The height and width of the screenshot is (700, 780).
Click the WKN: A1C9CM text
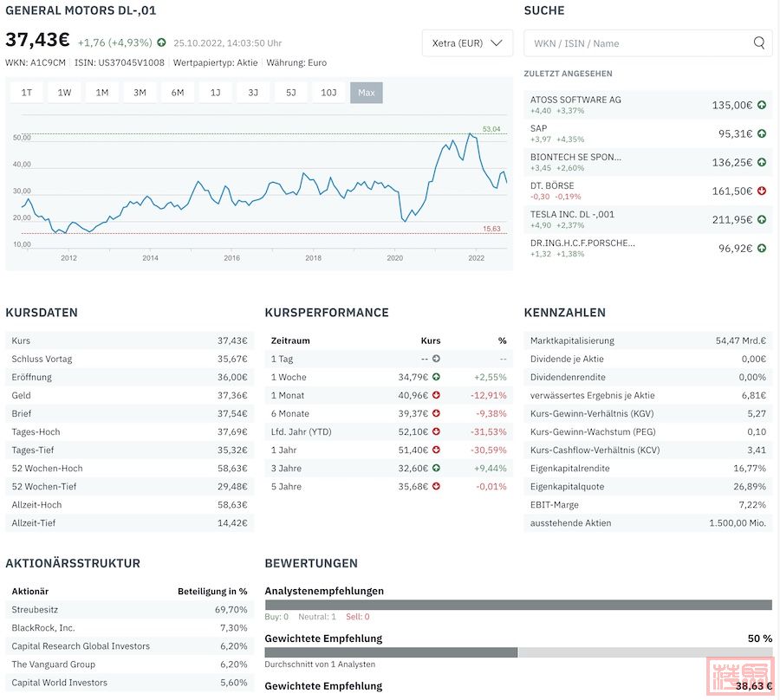36,62
